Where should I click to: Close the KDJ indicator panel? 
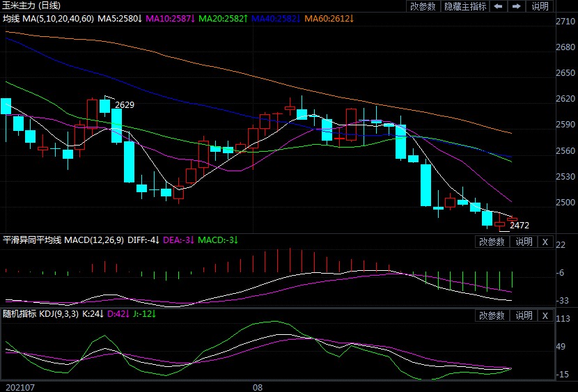[545, 315]
